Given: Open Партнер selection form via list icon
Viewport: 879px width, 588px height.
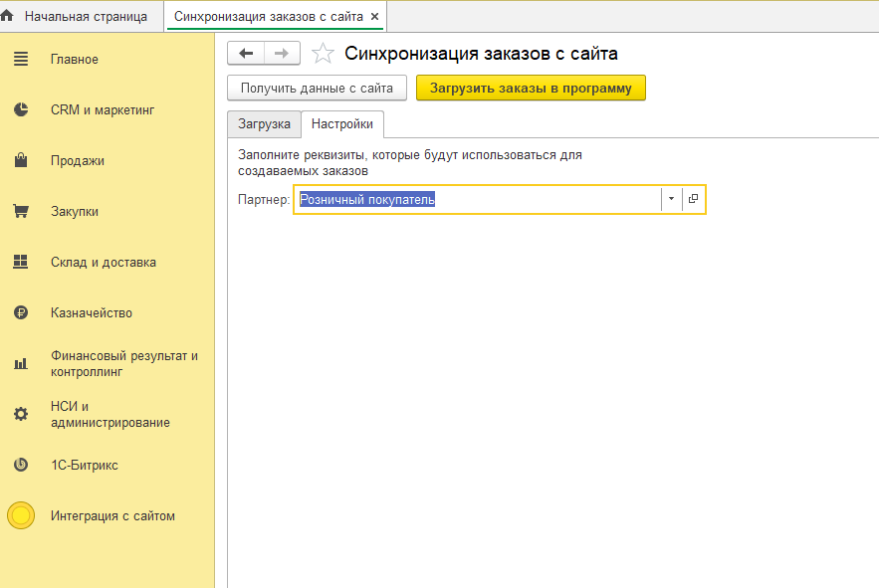Looking at the screenshot, I should click(693, 199).
